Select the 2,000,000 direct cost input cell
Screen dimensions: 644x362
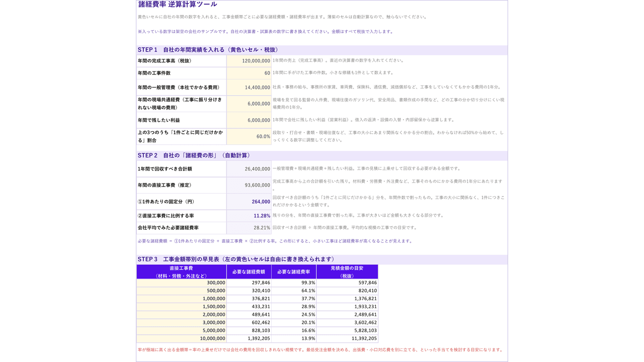(x=181, y=315)
